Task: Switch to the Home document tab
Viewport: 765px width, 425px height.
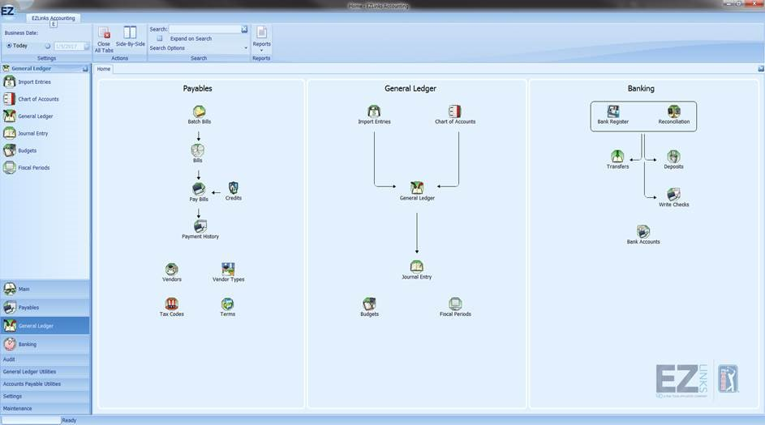Action: point(103,69)
